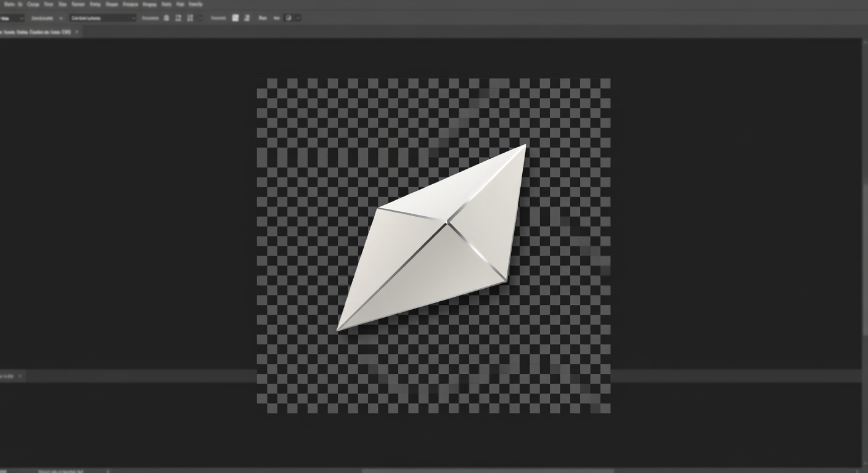Select the highlighted white square mode icon
The height and width of the screenshot is (473, 868).
click(x=235, y=18)
